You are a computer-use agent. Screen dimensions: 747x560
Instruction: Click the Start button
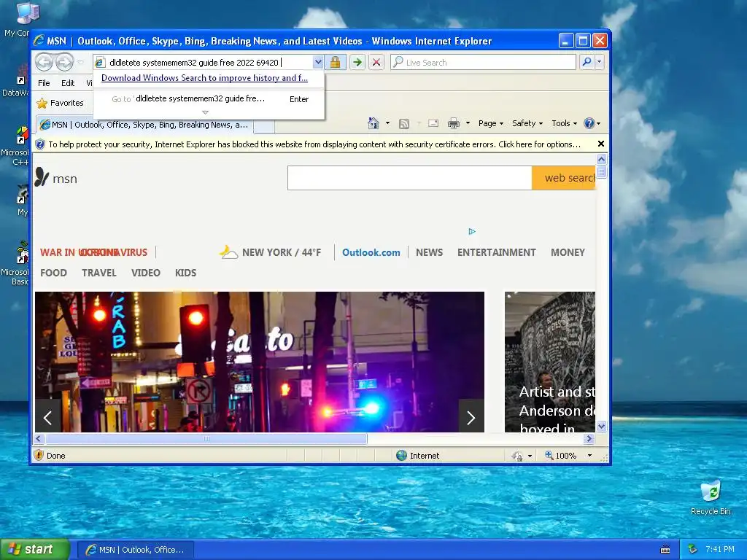pos(35,549)
